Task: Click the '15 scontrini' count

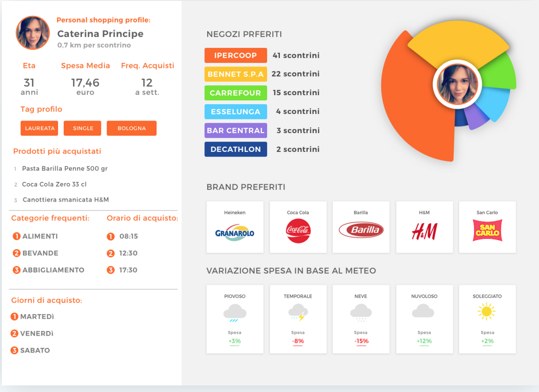Action: click(x=296, y=92)
